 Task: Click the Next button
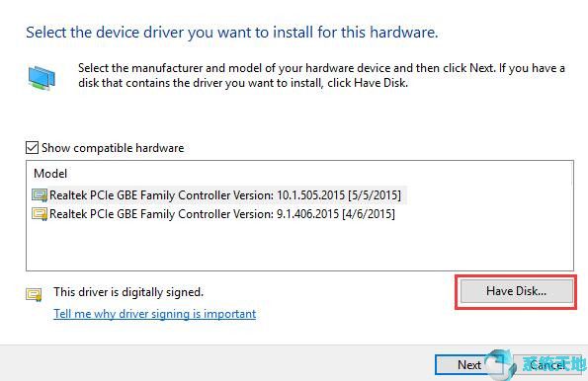click(468, 364)
